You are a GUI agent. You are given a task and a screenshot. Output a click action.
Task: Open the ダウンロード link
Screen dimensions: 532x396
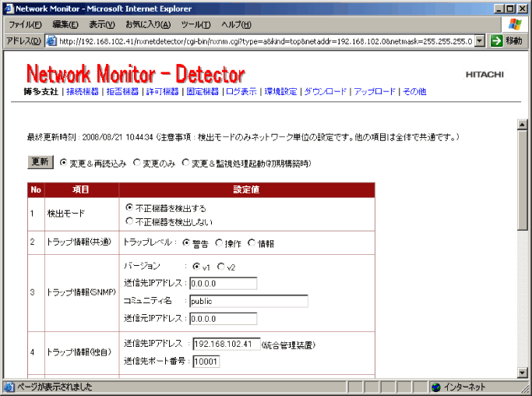[326, 92]
